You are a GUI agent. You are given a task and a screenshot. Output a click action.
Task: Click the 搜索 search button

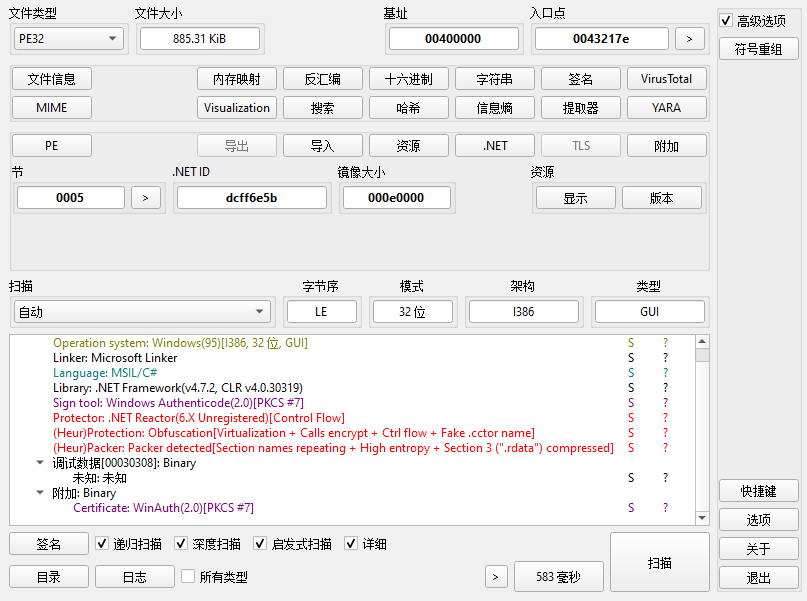click(x=323, y=108)
